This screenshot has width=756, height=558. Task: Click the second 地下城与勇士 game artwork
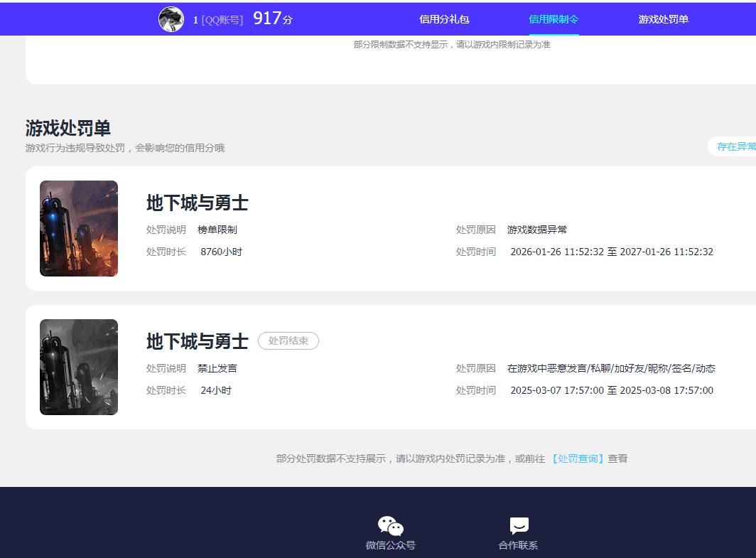pos(78,367)
